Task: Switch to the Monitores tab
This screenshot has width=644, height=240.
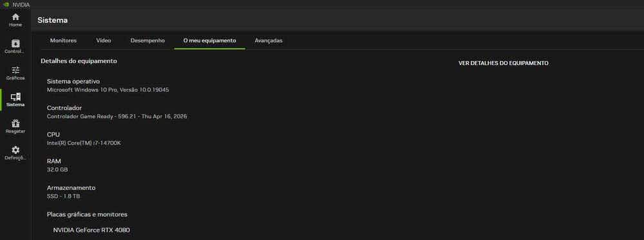Action: point(63,41)
